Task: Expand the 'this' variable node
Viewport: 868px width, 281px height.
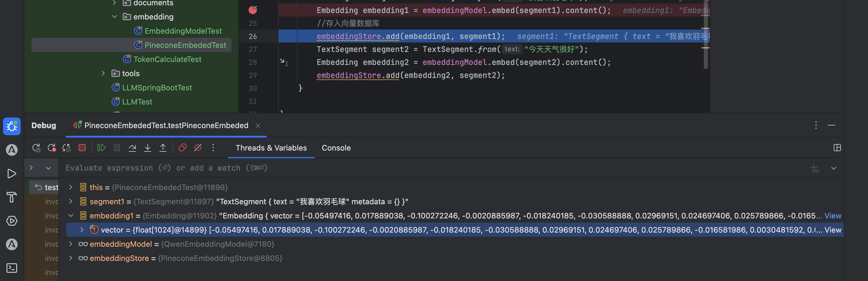Action: (x=71, y=187)
